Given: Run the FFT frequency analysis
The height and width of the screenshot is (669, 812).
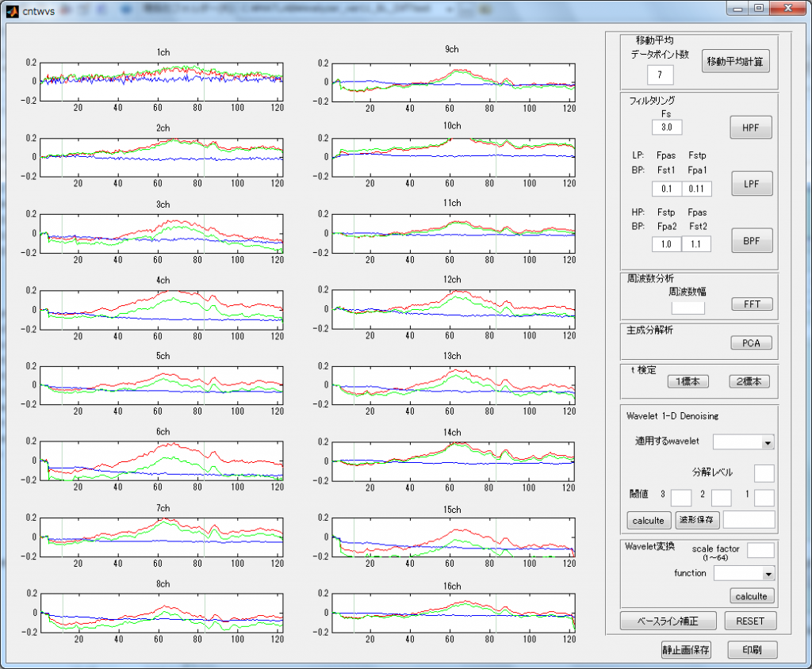Looking at the screenshot, I should 751,304.
